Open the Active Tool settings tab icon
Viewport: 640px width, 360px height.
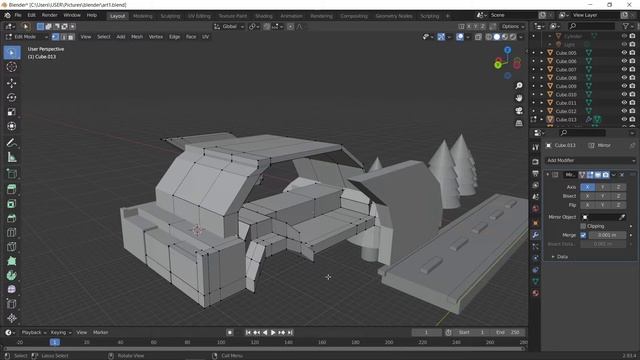pos(536,147)
